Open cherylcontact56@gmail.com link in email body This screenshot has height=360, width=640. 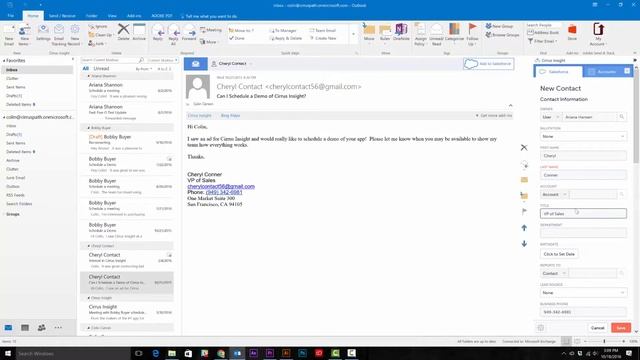[221, 186]
